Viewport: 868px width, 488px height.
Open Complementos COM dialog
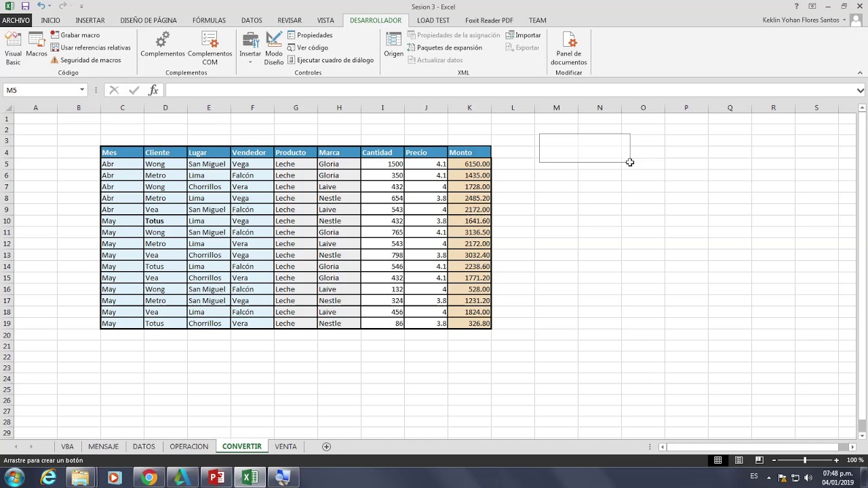click(210, 48)
